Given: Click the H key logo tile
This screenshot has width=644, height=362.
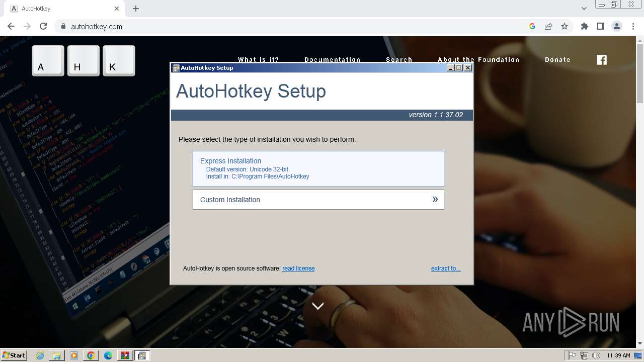Looking at the screenshot, I should click(x=84, y=61).
